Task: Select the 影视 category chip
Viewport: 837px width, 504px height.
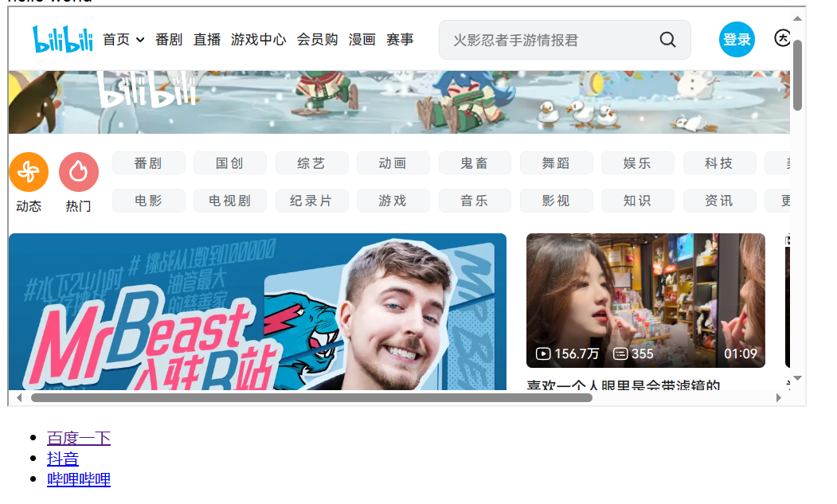Action: [556, 200]
